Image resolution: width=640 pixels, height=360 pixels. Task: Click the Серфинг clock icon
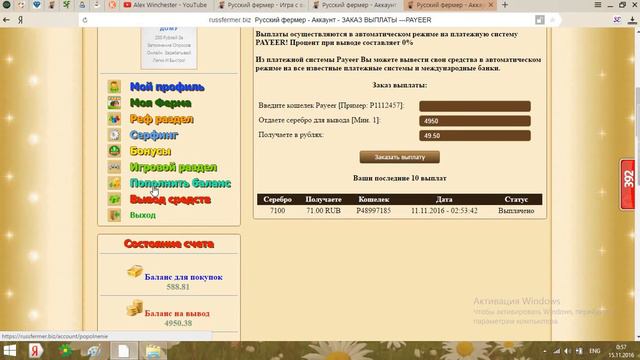click(x=114, y=135)
